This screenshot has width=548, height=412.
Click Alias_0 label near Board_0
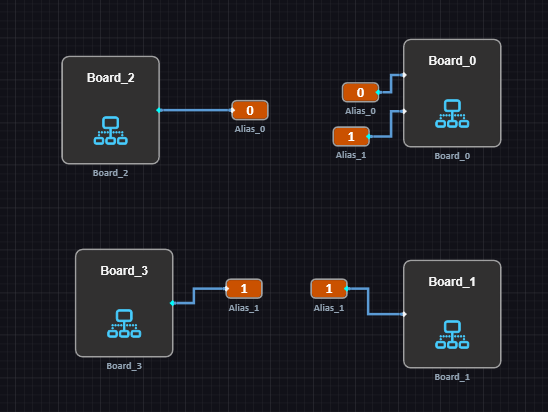pos(360,111)
